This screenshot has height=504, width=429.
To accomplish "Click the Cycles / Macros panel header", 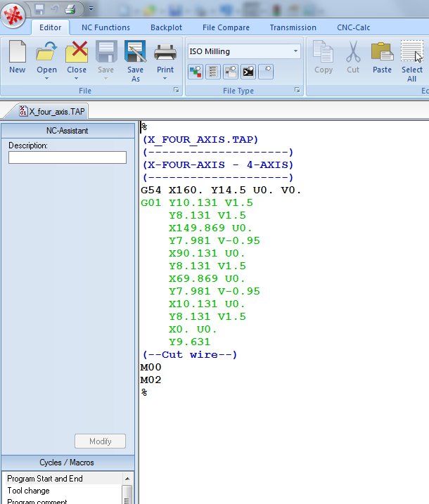I will 68,463.
